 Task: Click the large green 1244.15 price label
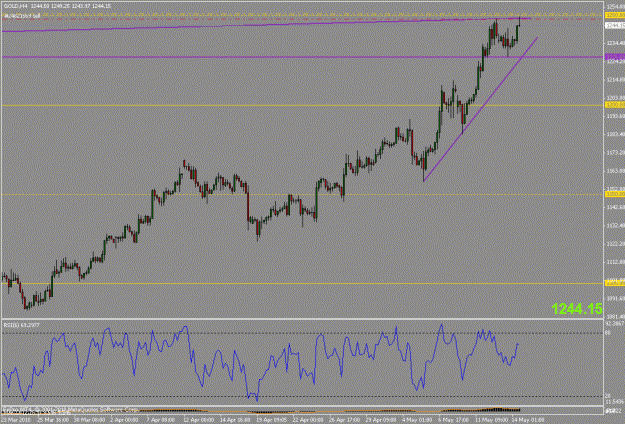[577, 308]
